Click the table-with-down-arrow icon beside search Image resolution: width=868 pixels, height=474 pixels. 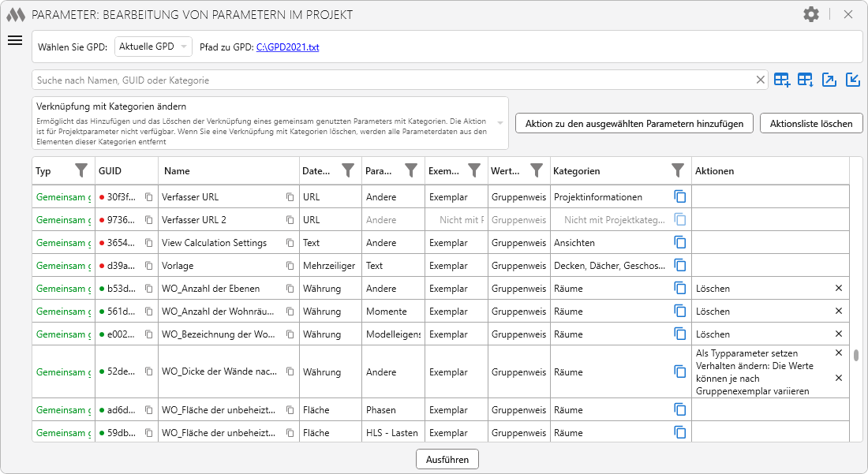tap(806, 80)
